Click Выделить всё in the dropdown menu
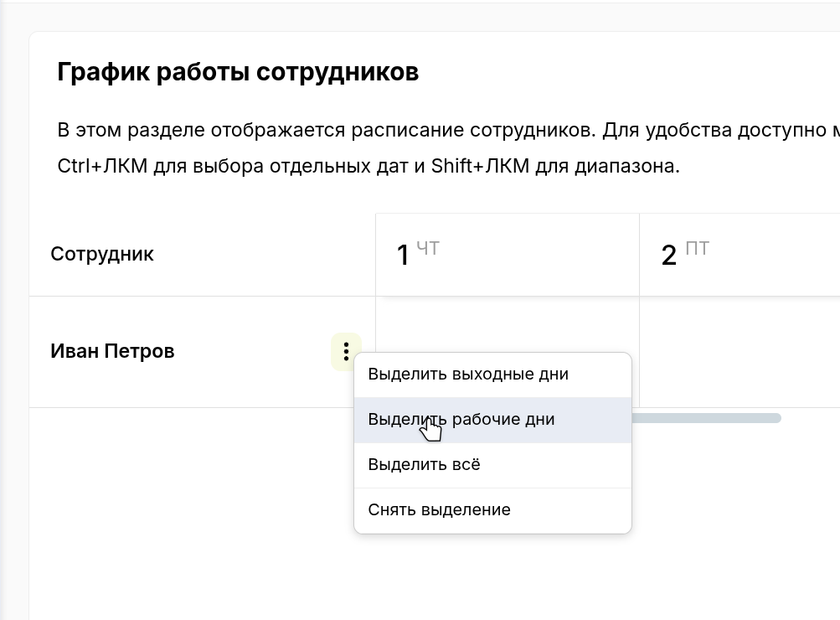Image resolution: width=840 pixels, height=620 pixels. (x=425, y=464)
